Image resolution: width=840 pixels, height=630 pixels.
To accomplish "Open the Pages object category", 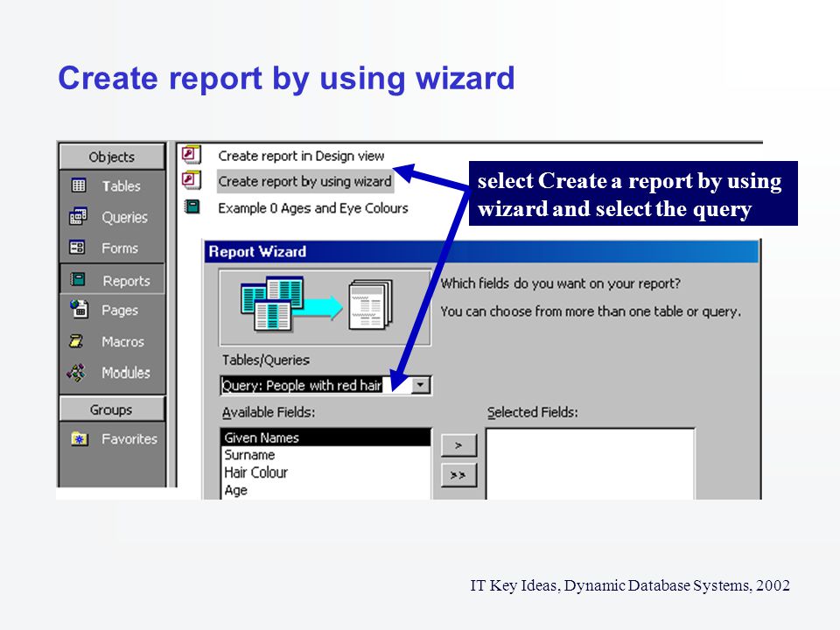I will coord(120,310).
